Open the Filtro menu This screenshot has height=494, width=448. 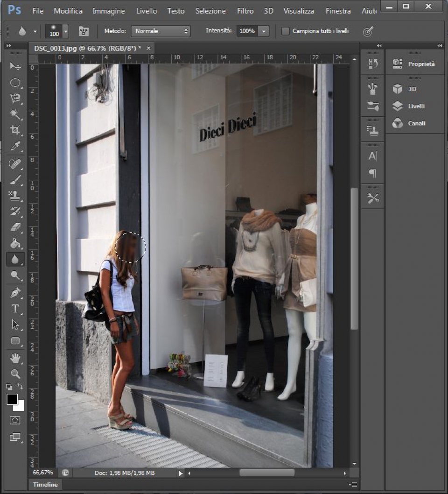(x=245, y=11)
